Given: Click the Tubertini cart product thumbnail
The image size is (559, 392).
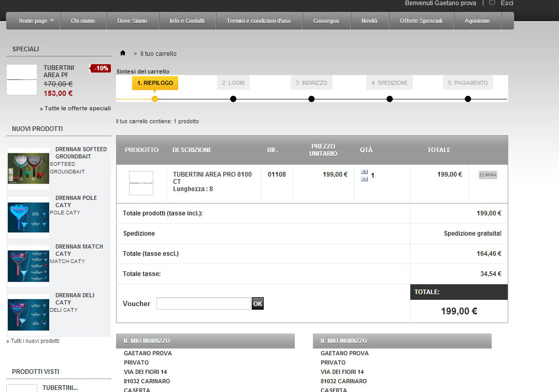Looking at the screenshot, I should click(141, 183).
